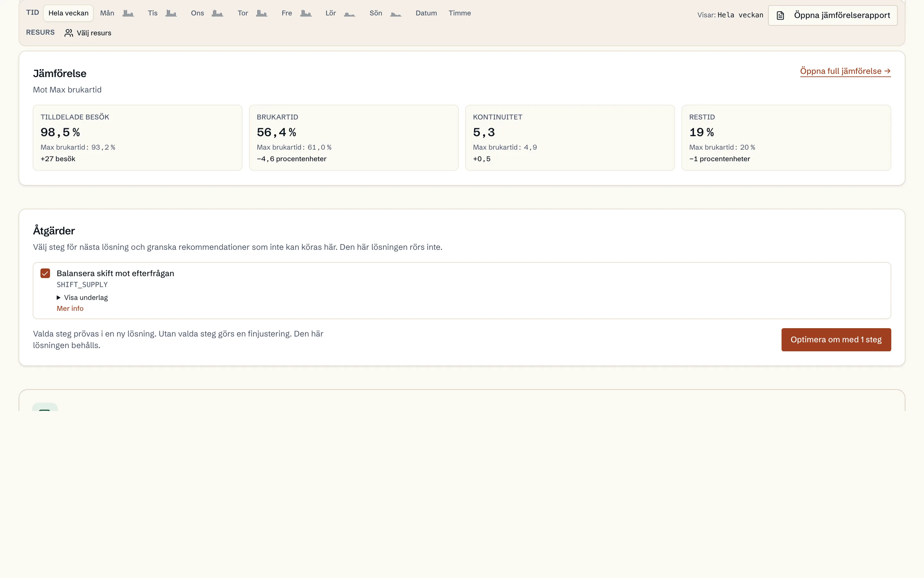924x578 pixels.
Task: Click the Lör histogram sparkline icon
Action: point(349,14)
